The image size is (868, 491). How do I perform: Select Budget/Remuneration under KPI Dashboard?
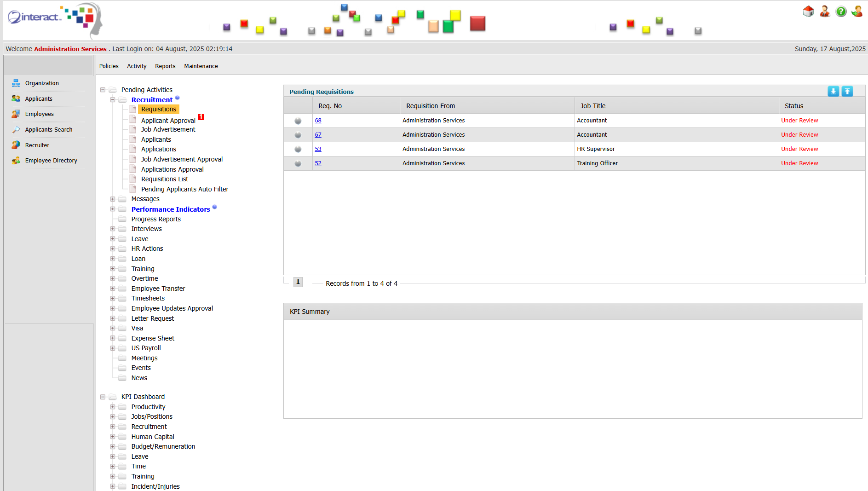point(163,446)
